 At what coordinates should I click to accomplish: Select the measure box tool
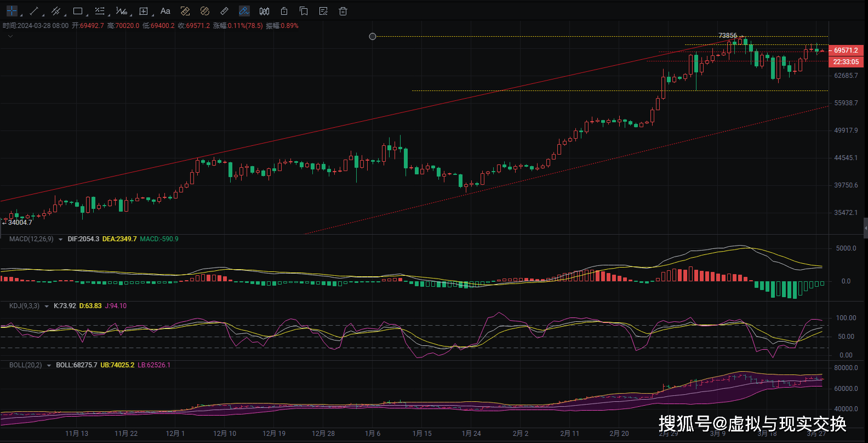pos(144,11)
